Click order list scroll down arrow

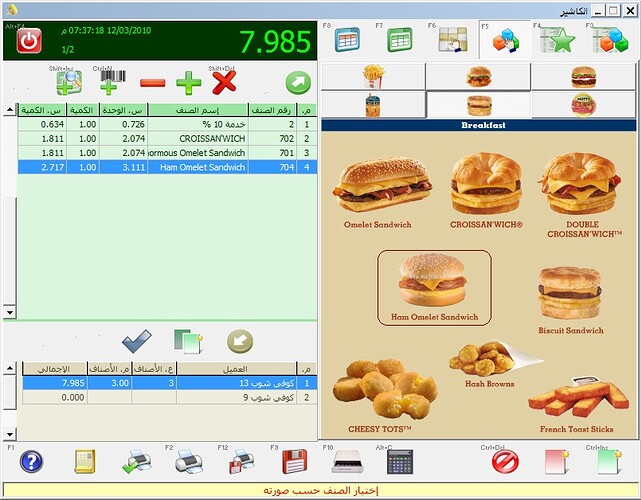coord(10,312)
